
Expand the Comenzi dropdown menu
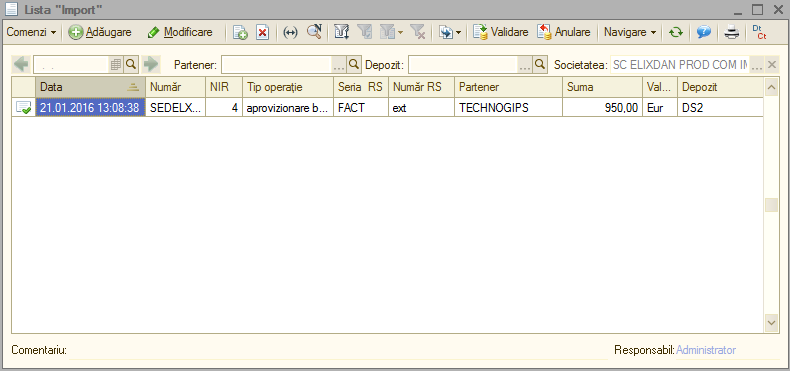[31, 32]
